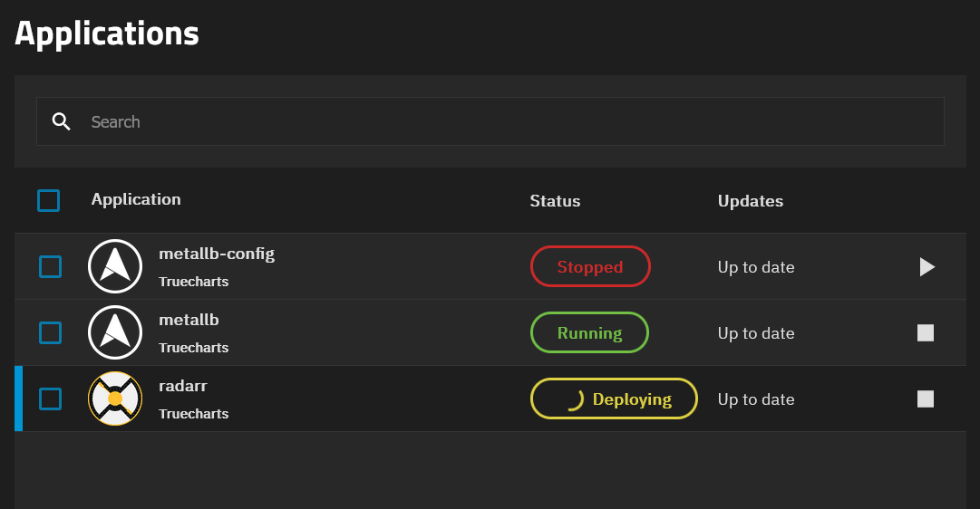Click the Status column header
The width and height of the screenshot is (980, 509).
(x=555, y=201)
